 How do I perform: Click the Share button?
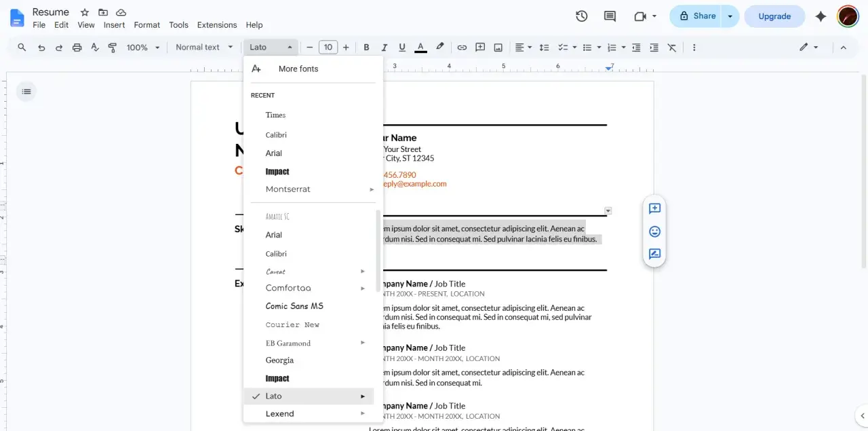point(696,16)
